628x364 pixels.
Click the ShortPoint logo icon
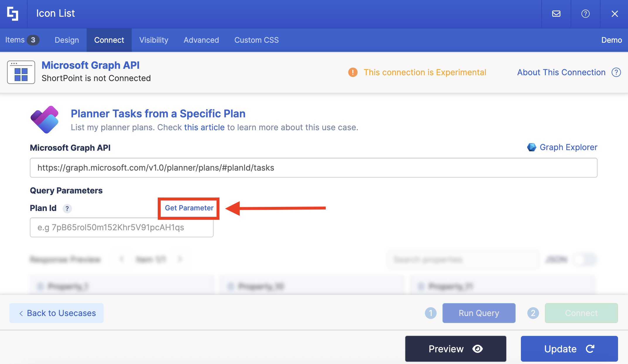[13, 13]
